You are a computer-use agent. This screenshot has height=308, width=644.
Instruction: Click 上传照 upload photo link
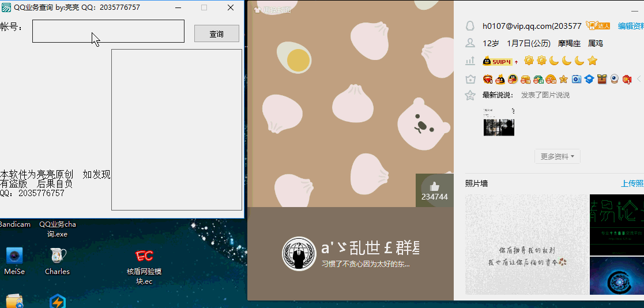coord(632,183)
